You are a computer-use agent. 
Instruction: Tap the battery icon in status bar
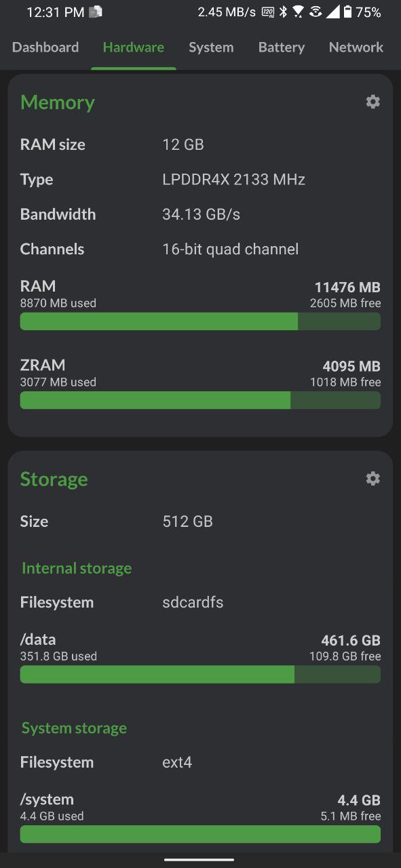point(347,12)
